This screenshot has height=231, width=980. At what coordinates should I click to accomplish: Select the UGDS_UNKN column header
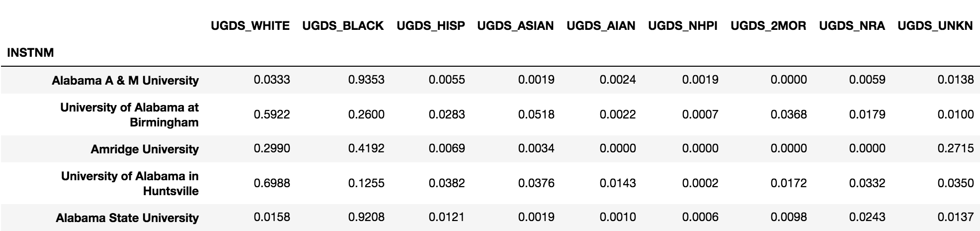935,26
